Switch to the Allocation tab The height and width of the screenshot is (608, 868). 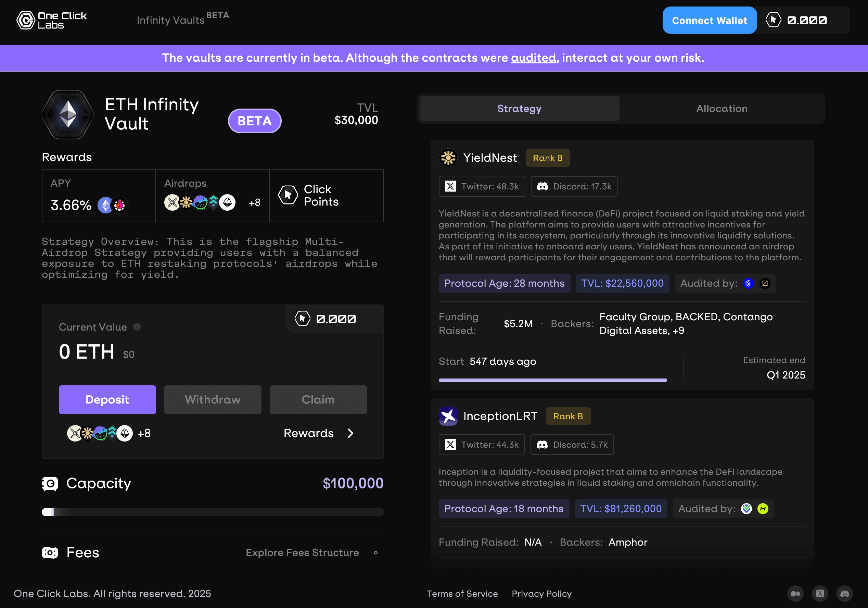[721, 109]
